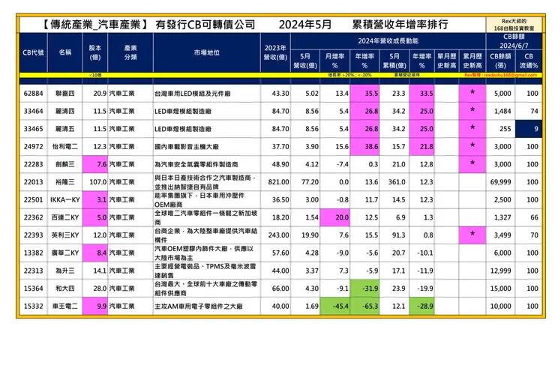Click May revenue value 77.20
This screenshot has height=392, width=555.
click(x=310, y=182)
